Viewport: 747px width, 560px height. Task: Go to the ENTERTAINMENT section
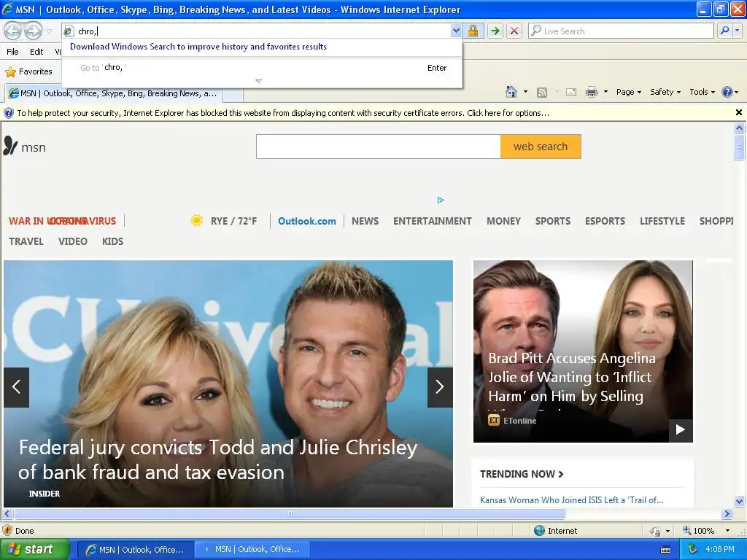pyautogui.click(x=433, y=221)
